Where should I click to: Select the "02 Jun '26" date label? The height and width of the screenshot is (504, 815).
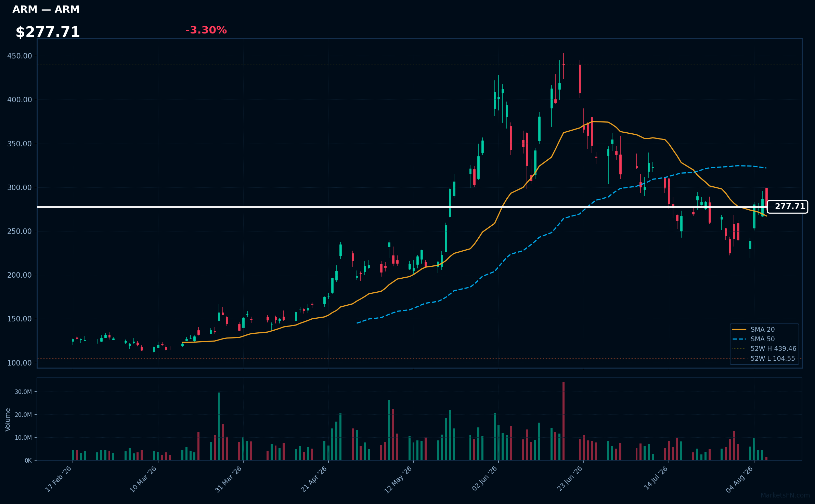click(x=484, y=479)
